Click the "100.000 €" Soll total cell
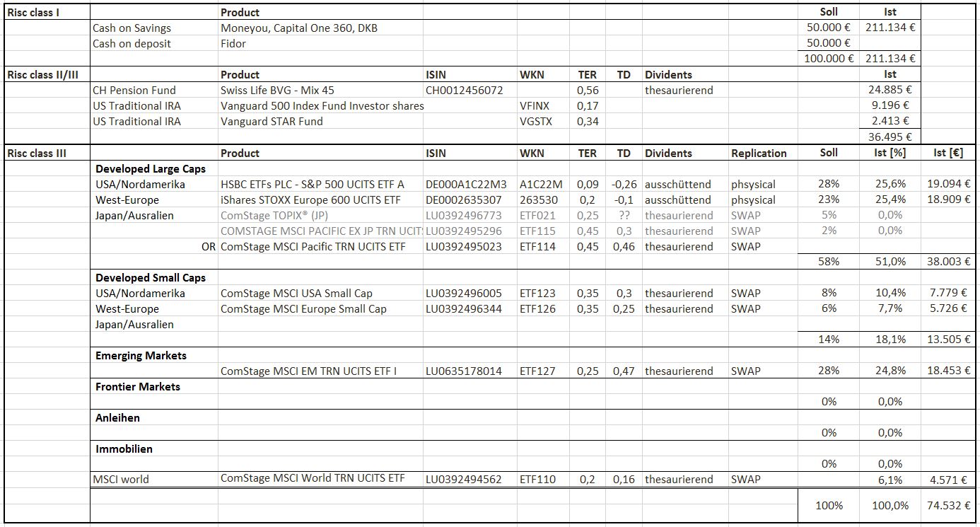The image size is (980, 527). tap(829, 59)
